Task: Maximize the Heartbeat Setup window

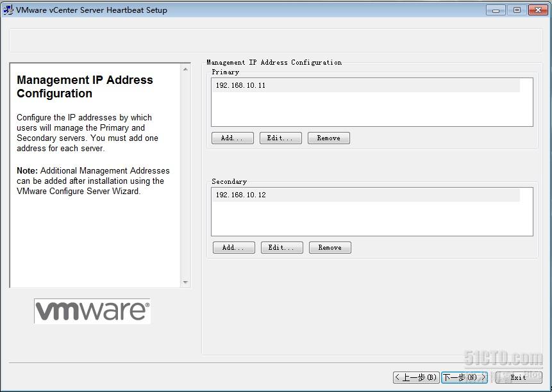Action: (x=517, y=10)
